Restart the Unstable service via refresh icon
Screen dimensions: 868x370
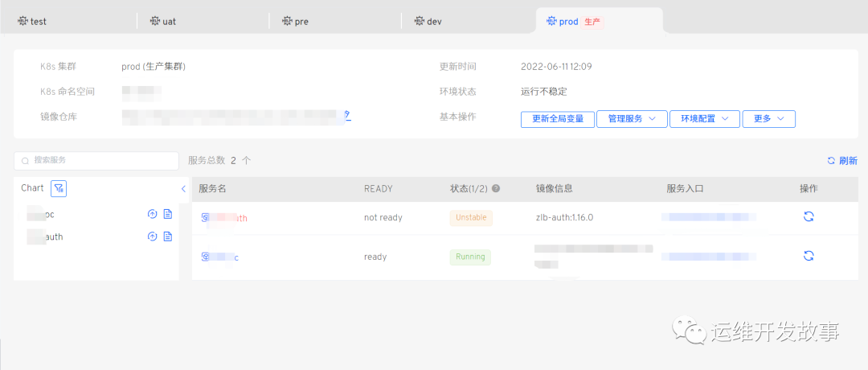point(809,216)
